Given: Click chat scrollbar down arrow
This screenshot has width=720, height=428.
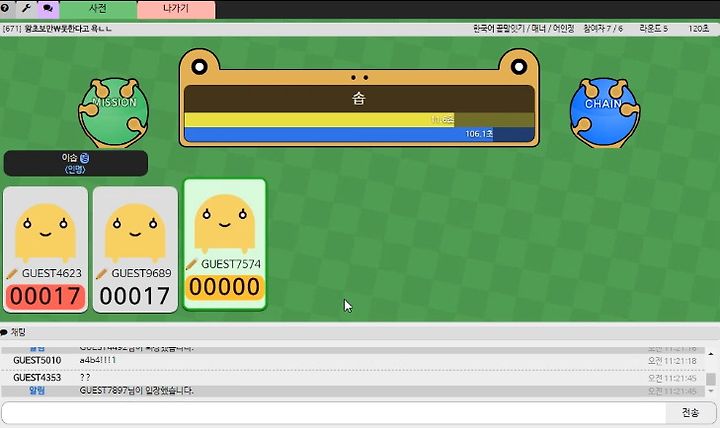Looking at the screenshot, I should pos(711,391).
